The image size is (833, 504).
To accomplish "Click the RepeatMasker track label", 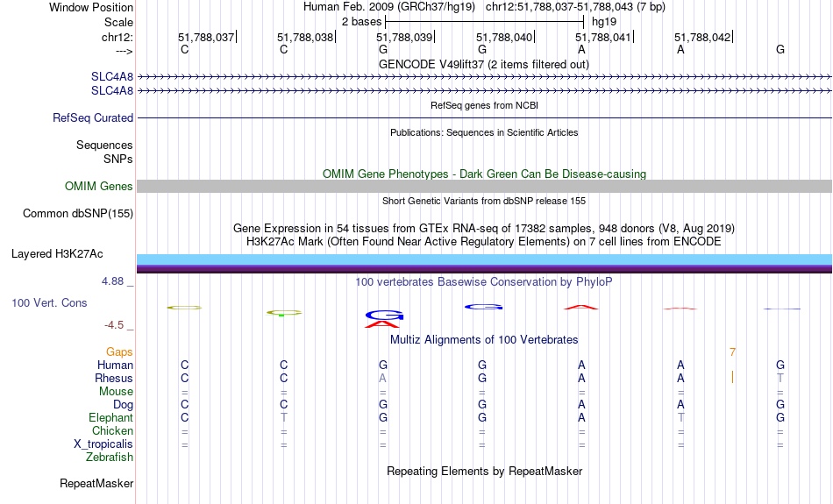I will (96, 483).
